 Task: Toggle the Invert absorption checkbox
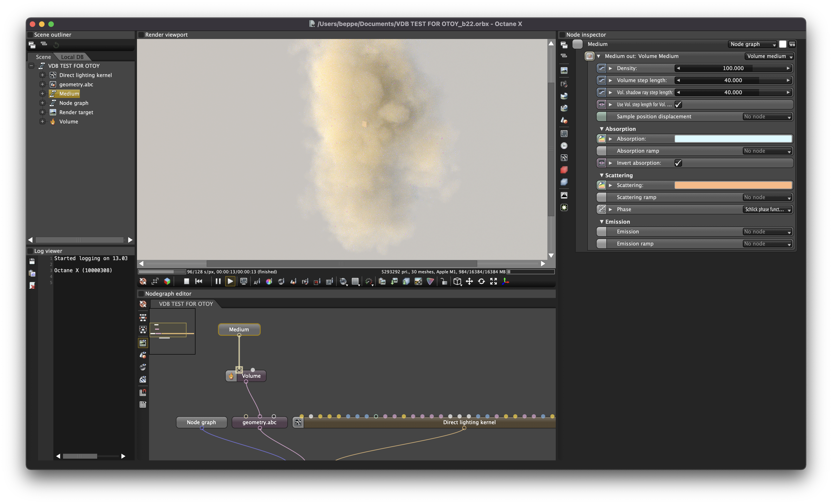coord(678,163)
